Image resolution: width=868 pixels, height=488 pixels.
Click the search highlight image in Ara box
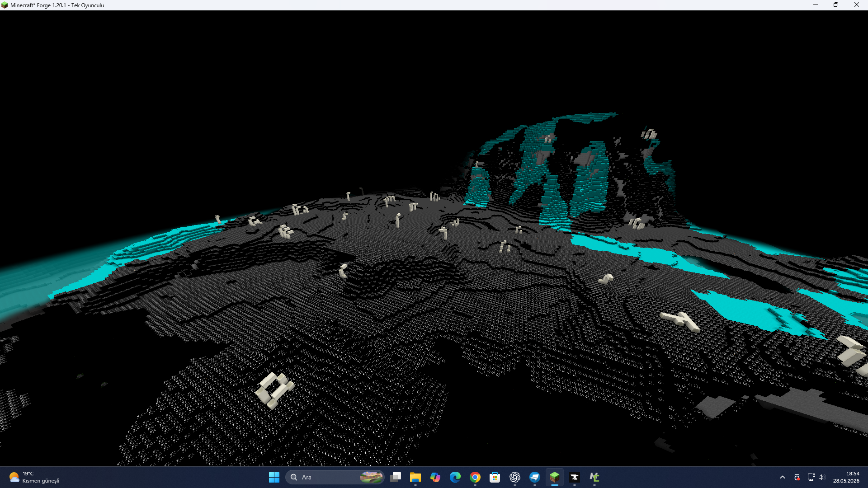tap(371, 477)
